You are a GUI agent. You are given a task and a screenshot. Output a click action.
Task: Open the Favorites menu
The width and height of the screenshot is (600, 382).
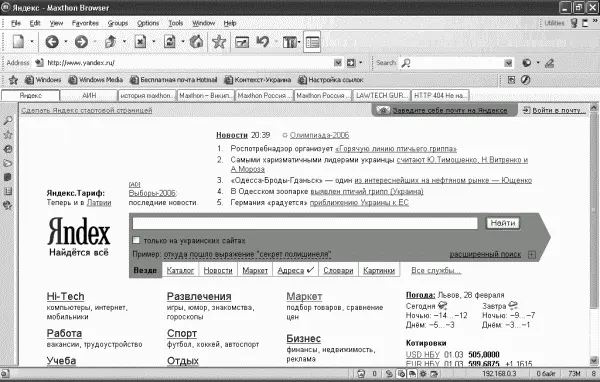point(85,23)
